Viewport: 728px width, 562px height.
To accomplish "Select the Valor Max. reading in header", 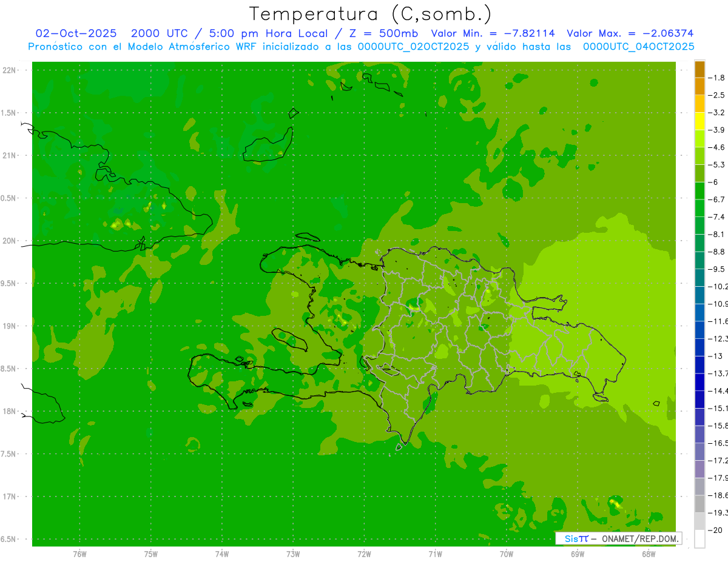I will (x=630, y=33).
